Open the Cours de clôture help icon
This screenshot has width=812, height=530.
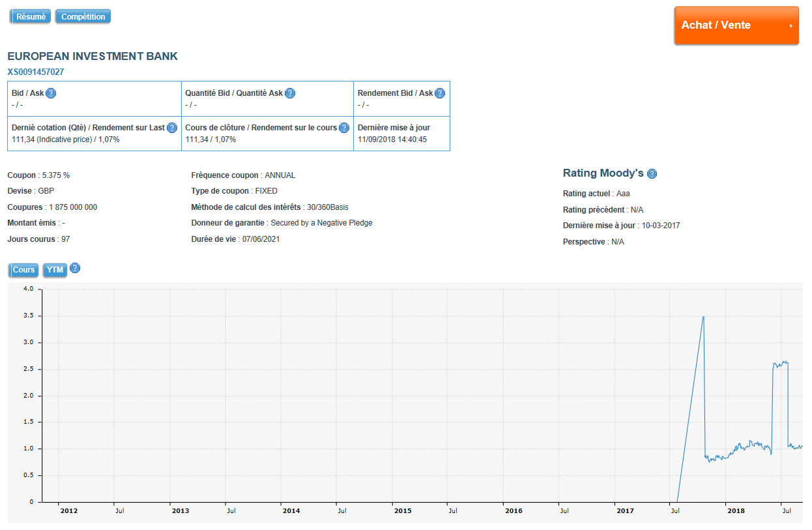345,128
